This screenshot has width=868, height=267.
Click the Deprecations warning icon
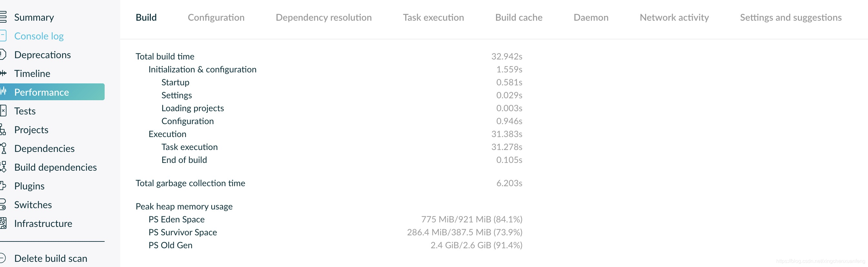(3, 55)
